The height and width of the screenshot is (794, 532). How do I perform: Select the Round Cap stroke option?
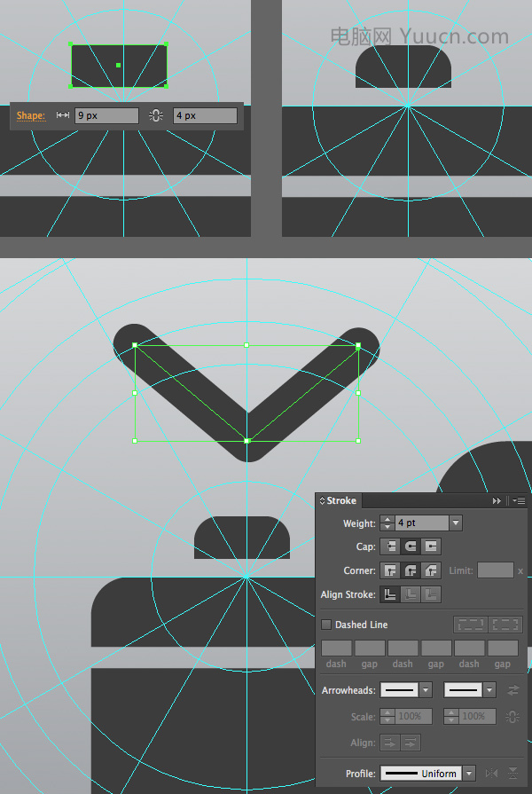click(411, 546)
